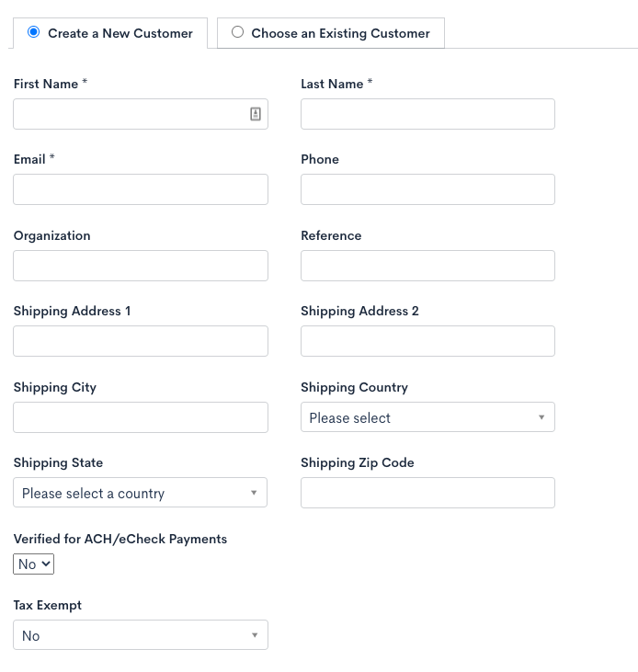Open the Verified for ACH/eCheck Payments select
This screenshot has height=672, width=638.
click(x=34, y=564)
